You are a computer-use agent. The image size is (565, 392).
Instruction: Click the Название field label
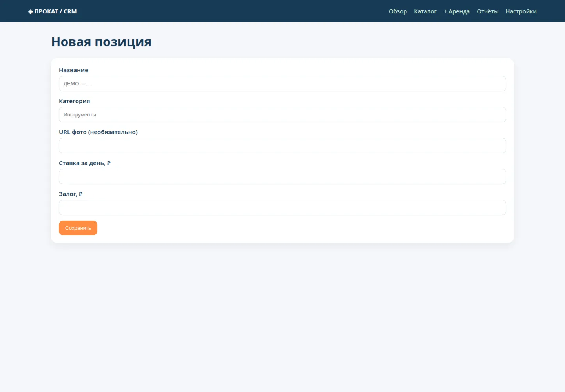74,70
